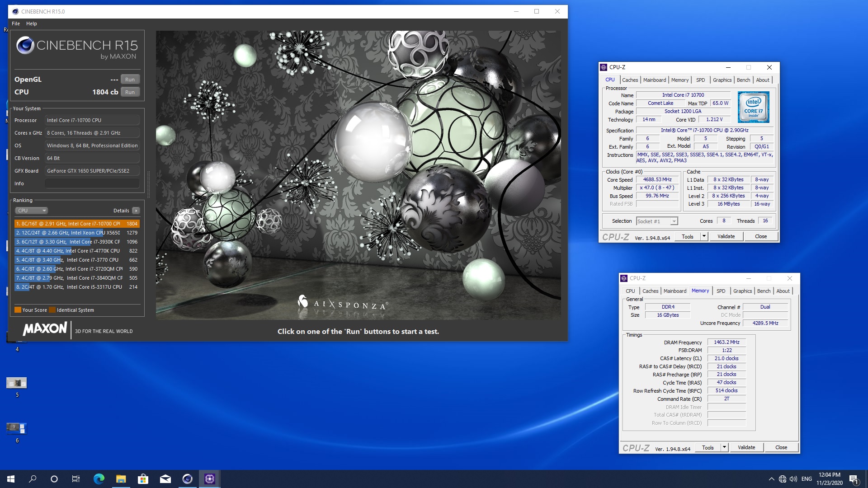Switch to Caches tab in Memory CPU-Z window

pos(650,291)
